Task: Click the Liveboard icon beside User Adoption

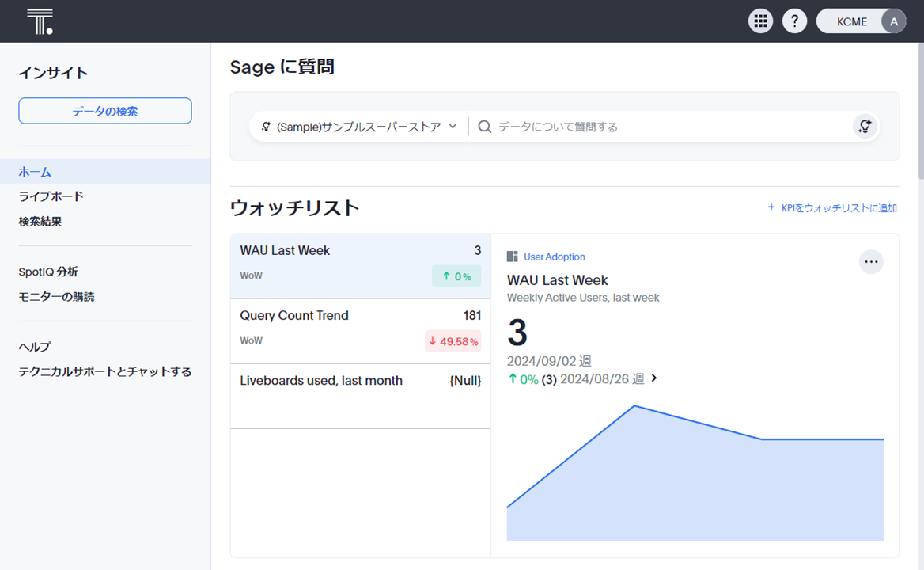Action: (513, 256)
